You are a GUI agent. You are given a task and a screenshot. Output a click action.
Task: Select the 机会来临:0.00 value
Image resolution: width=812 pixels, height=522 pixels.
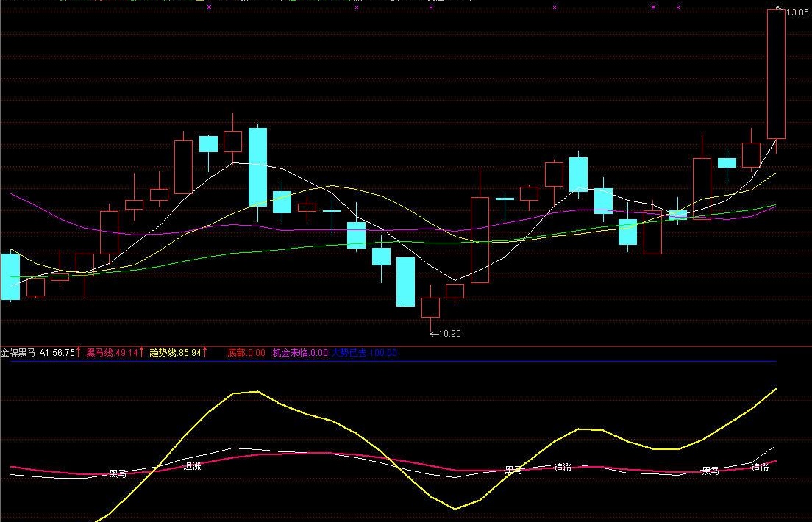(300, 353)
